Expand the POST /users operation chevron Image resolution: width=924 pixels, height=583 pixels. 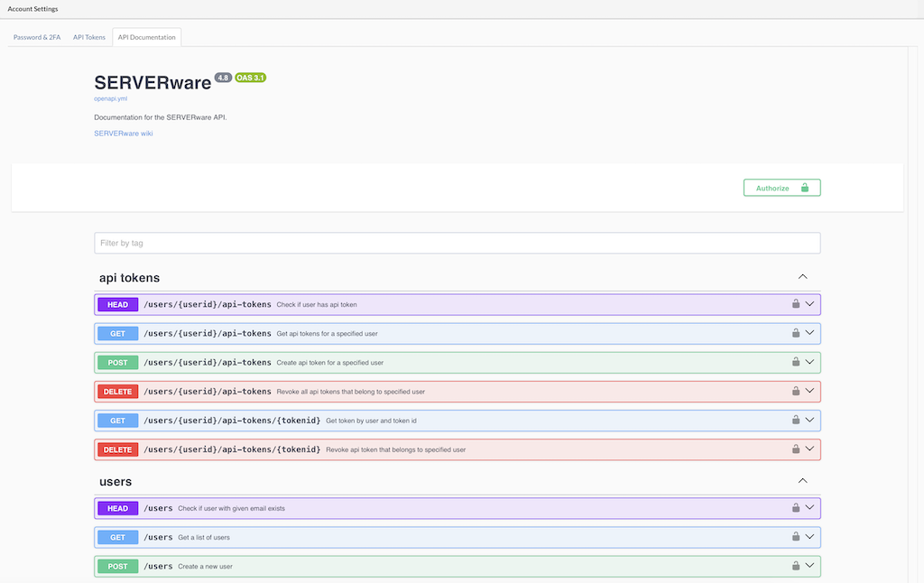point(809,566)
